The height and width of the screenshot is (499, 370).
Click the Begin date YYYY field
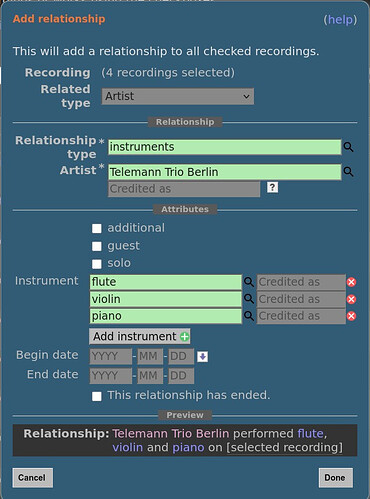pos(111,357)
